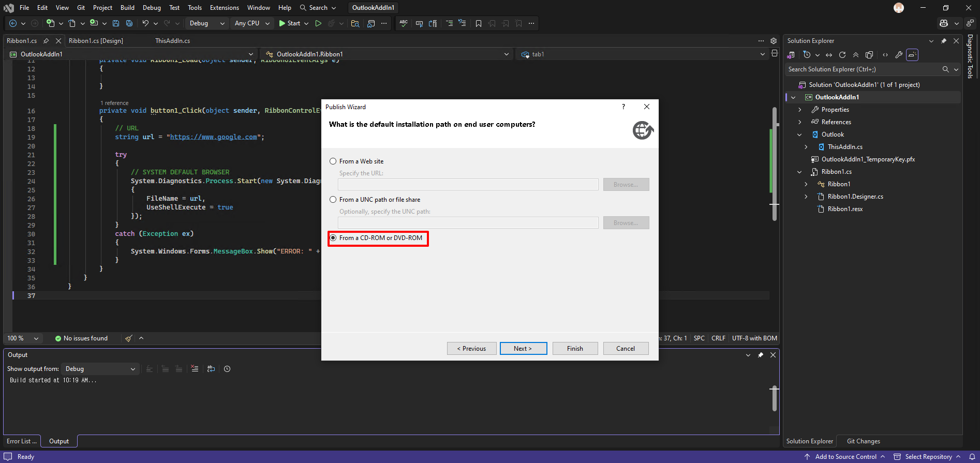Click the Notifications bell in status bar
Image resolution: width=980 pixels, height=463 pixels.
click(x=972, y=457)
